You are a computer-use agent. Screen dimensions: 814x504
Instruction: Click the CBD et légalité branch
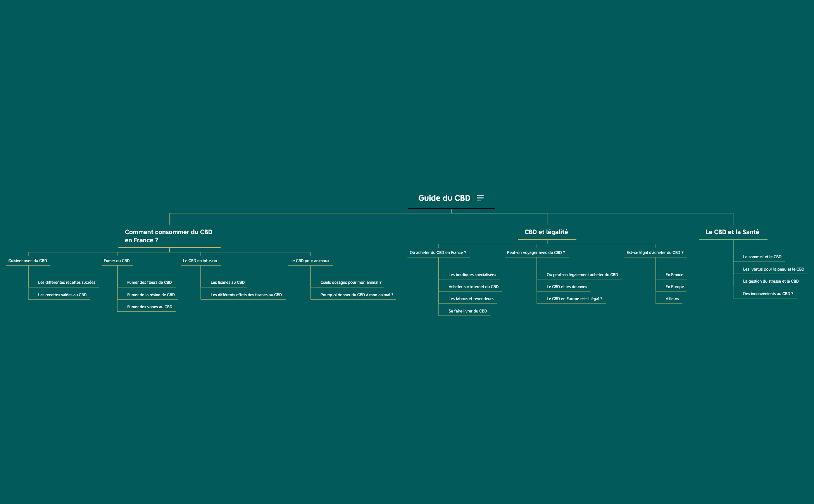tap(546, 232)
